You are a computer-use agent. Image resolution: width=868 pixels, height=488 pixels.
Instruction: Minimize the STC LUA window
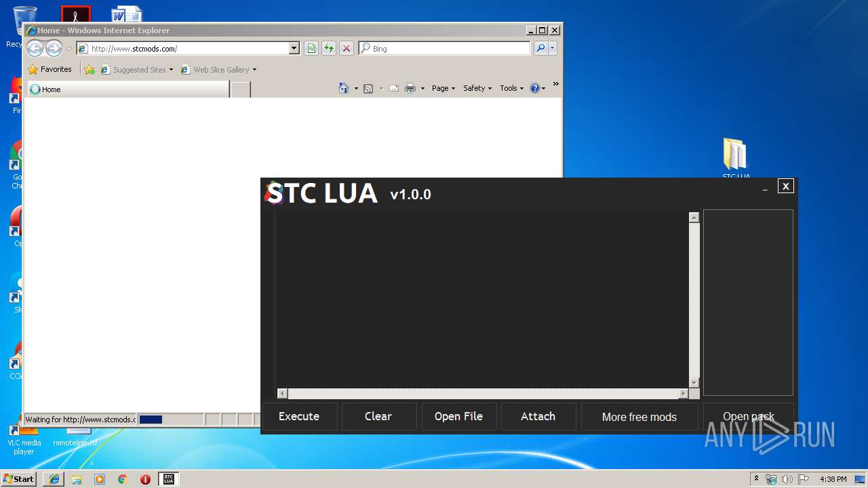click(765, 186)
